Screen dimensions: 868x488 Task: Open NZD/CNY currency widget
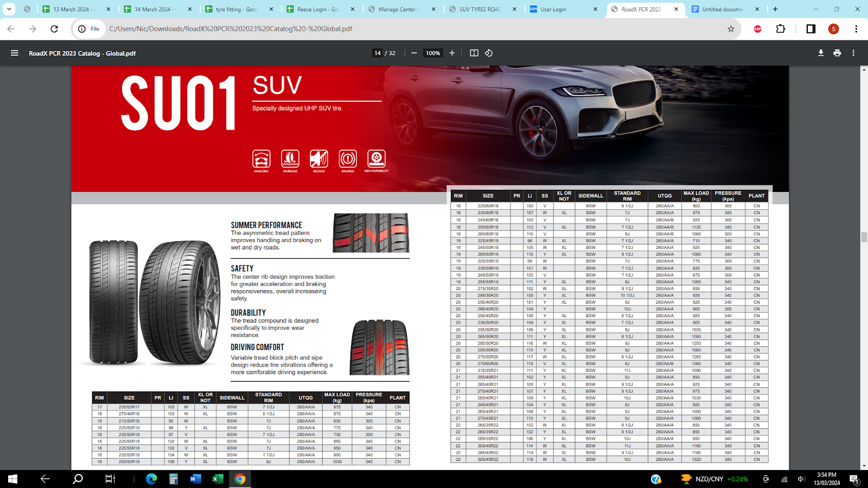[x=715, y=479]
